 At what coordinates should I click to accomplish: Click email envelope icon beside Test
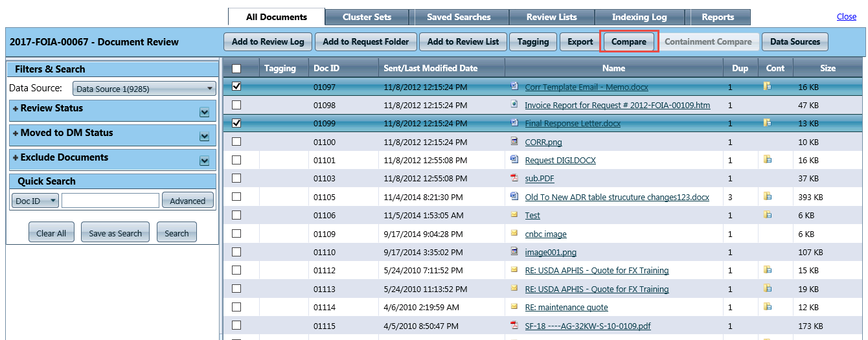[x=514, y=214]
